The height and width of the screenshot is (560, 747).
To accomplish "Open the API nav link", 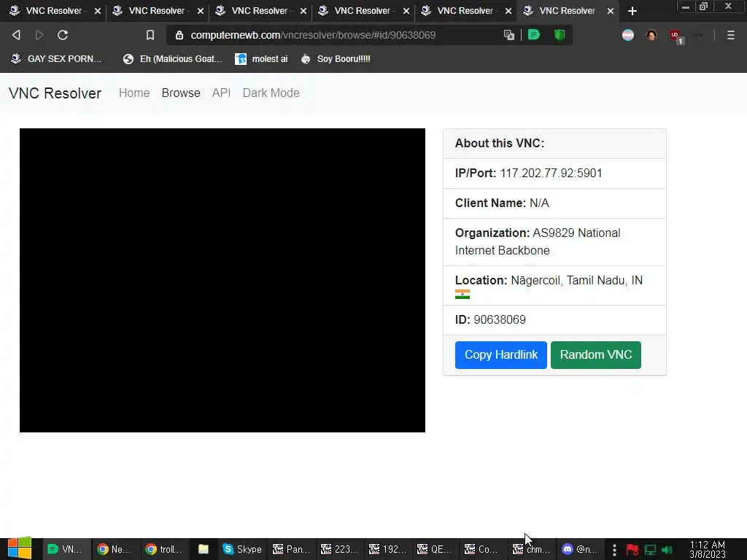I will click(x=221, y=93).
